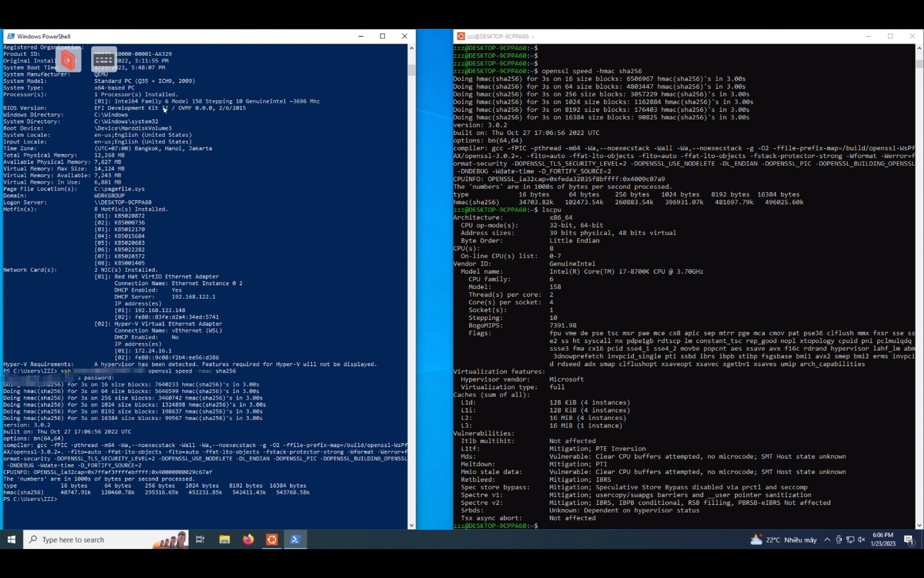The height and width of the screenshot is (578, 924).
Task: Click 'Red Hat VirtIO Ethernet Adapter' text
Action: click(x=167, y=277)
